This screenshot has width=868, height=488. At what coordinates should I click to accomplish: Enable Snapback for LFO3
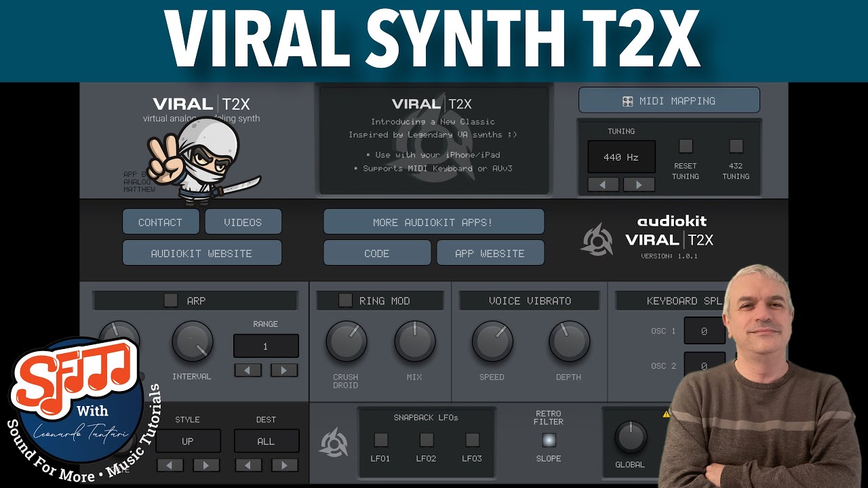click(472, 439)
